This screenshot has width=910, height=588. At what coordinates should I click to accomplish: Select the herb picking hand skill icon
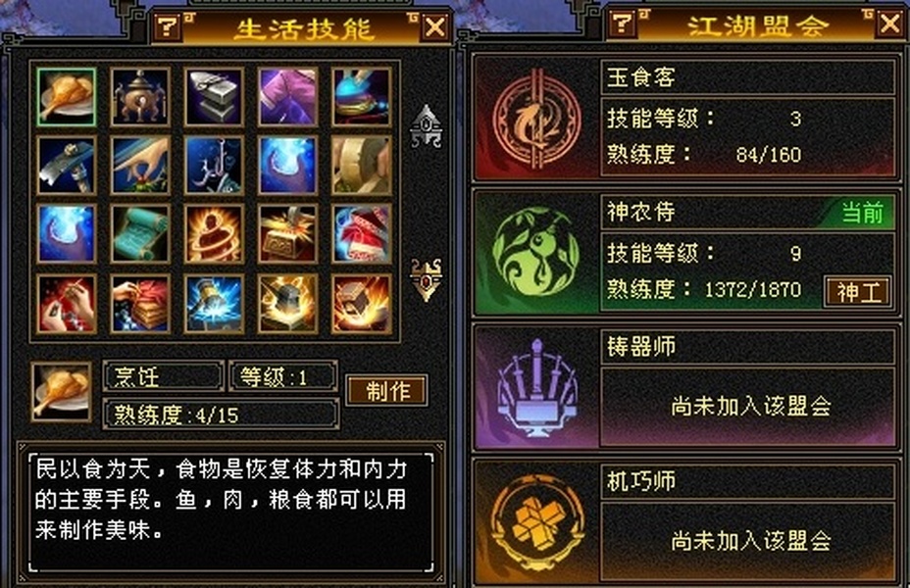click(x=140, y=166)
